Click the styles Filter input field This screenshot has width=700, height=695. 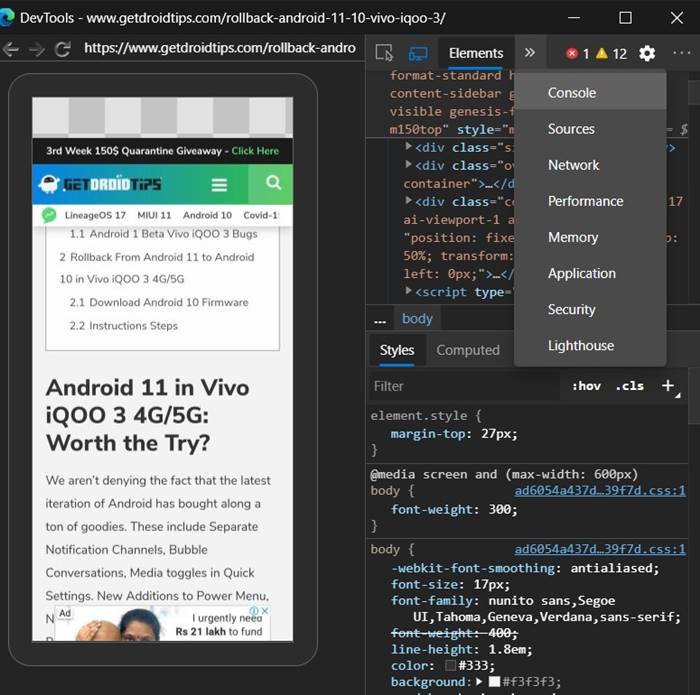pyautogui.click(x=464, y=386)
